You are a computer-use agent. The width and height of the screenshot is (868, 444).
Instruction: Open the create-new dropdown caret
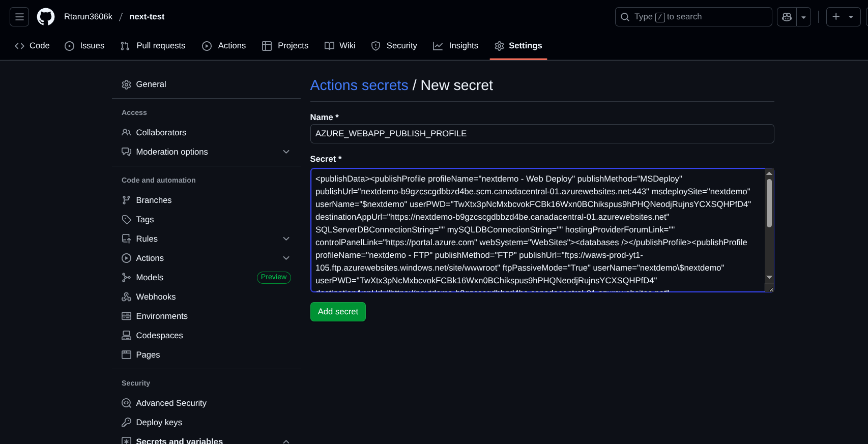(x=851, y=17)
